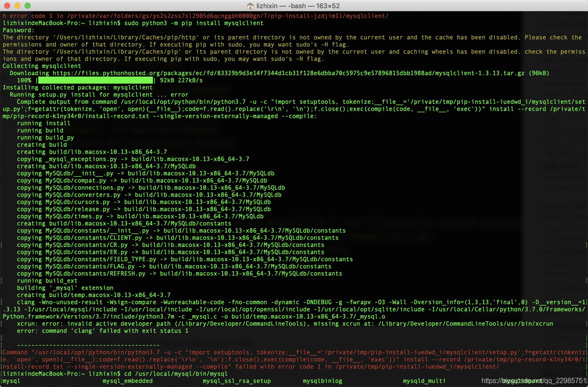Click the '100%' progress percentage
This screenshot has width=588, height=387.
24,80
